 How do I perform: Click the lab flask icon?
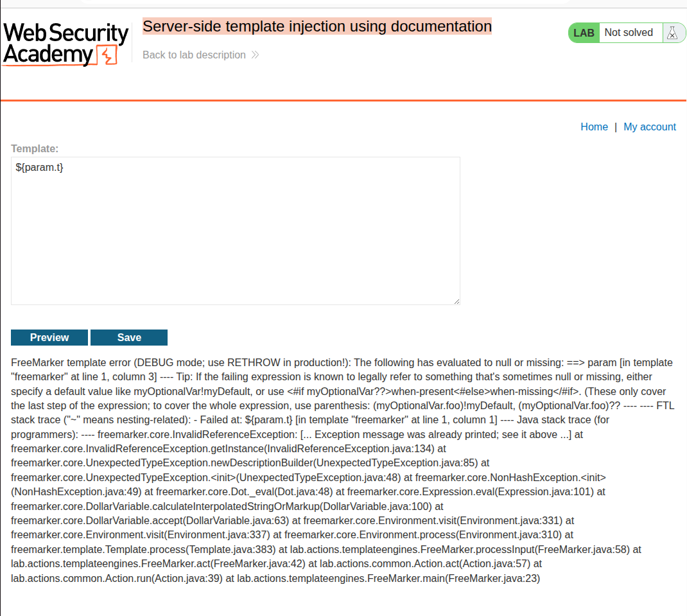point(672,33)
